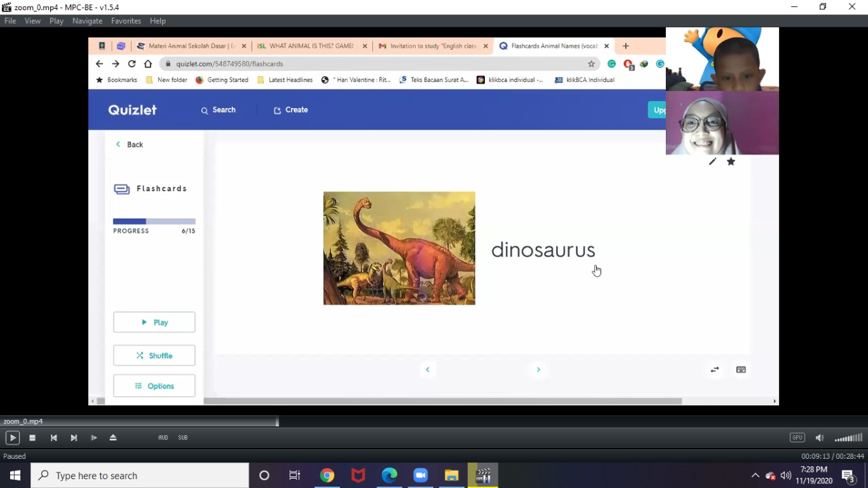Open the Play menu in MPC-BE
Screen dimensions: 868x488
56,20
